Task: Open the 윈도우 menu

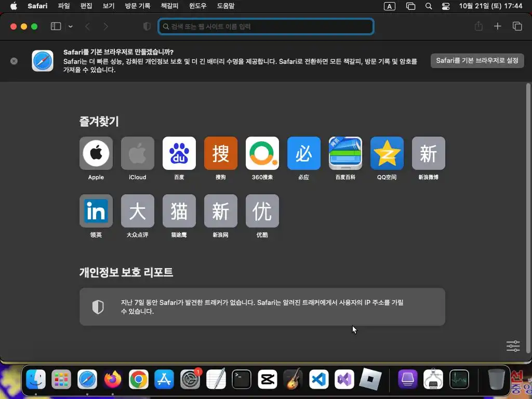Action: pyautogui.click(x=197, y=6)
